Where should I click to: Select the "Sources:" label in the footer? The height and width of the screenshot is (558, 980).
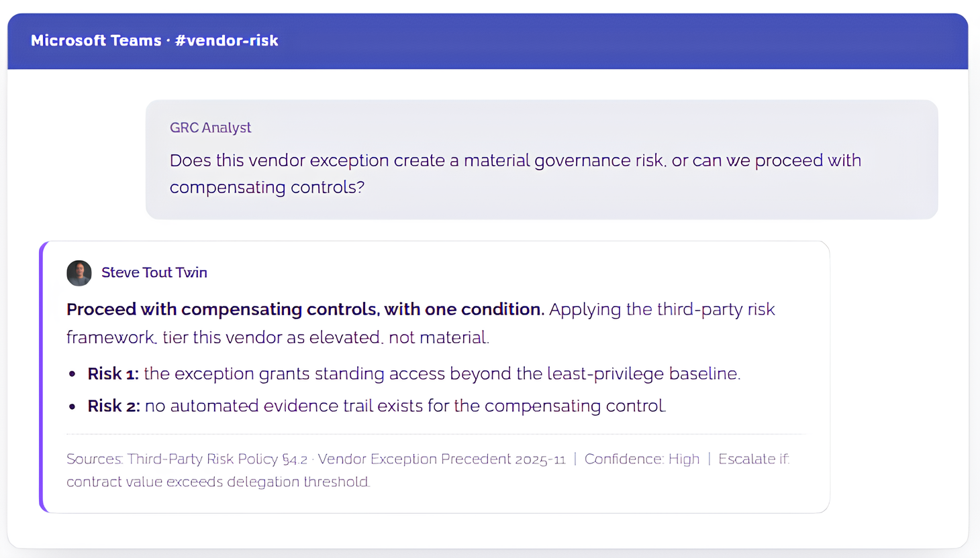[95, 459]
